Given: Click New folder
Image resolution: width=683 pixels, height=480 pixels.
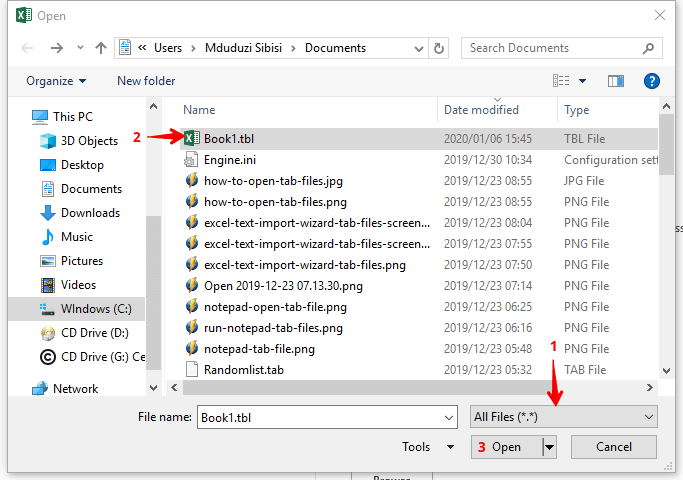Looking at the screenshot, I should [x=146, y=81].
